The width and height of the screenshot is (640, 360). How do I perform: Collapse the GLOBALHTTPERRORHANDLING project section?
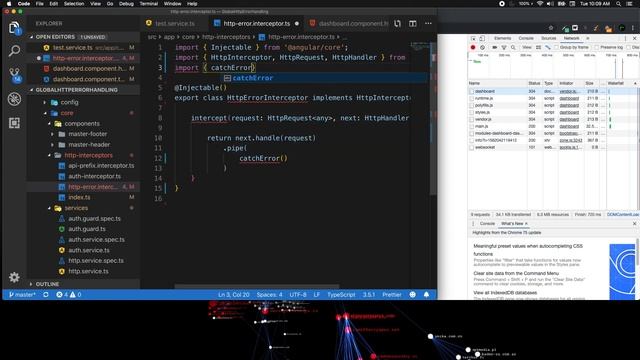click(32, 90)
